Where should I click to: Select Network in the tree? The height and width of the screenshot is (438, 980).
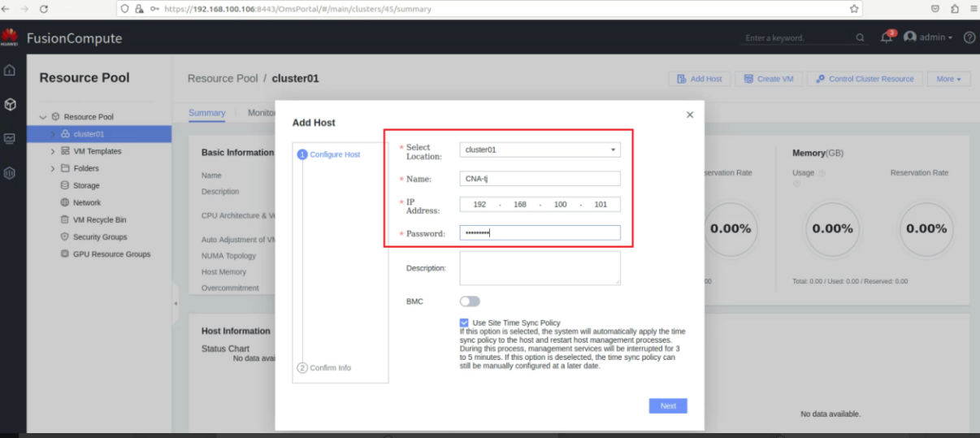87,202
